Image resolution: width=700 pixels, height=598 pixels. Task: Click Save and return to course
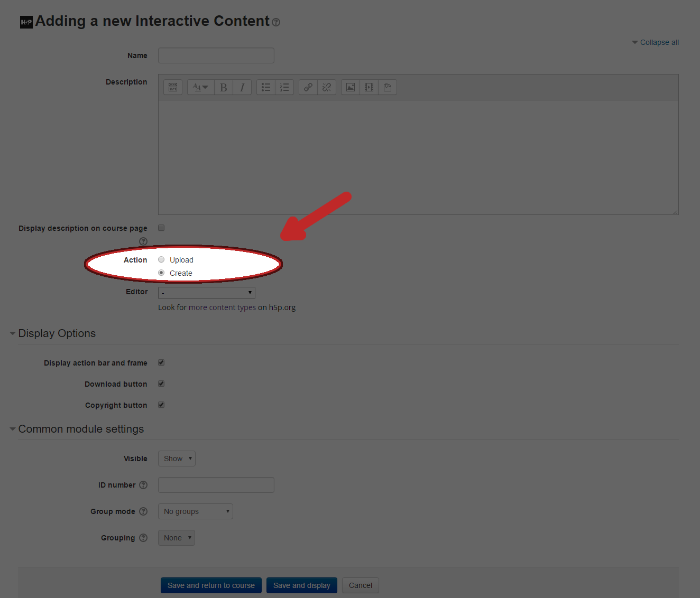(210, 585)
